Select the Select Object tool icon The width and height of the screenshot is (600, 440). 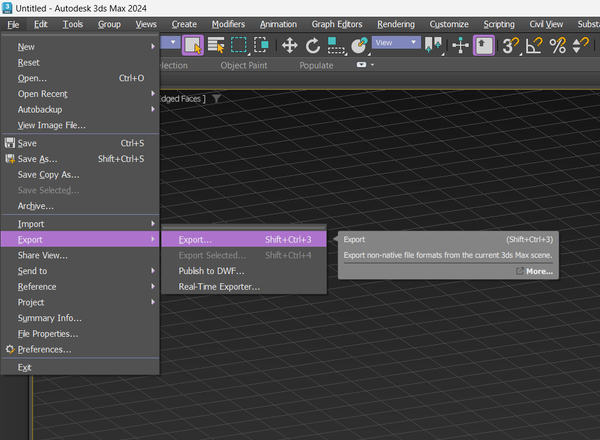coord(193,46)
